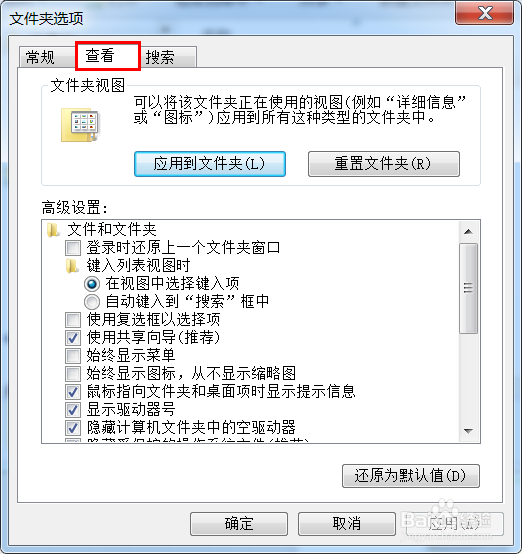
Task: Click scrollbar down arrow in advanced settings
Action: (x=468, y=431)
